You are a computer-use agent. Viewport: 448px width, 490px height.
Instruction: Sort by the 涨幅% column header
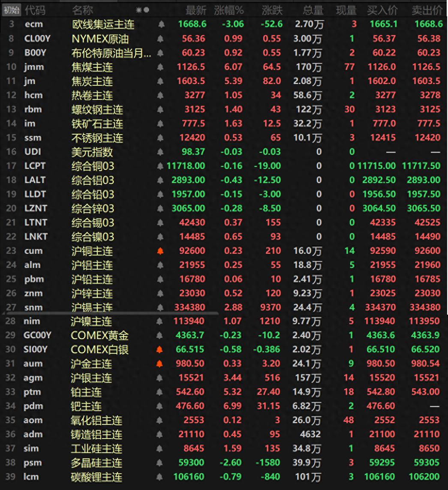229,10
